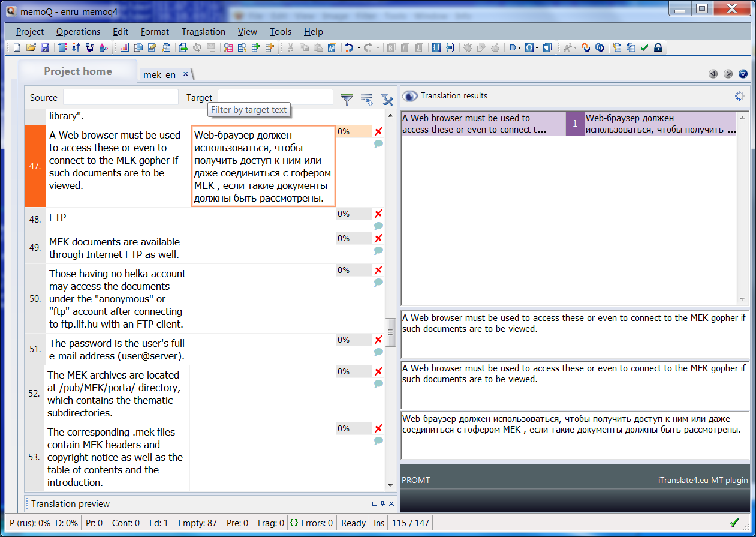The height and width of the screenshot is (537, 756).
Task: Toggle the red X status of row 51
Action: tap(378, 340)
